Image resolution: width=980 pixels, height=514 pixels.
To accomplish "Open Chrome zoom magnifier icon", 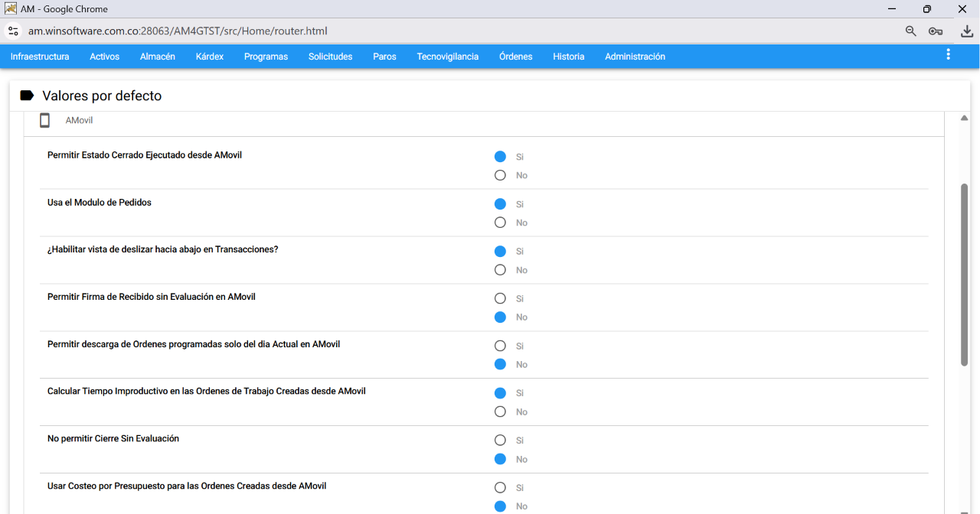I will 910,31.
